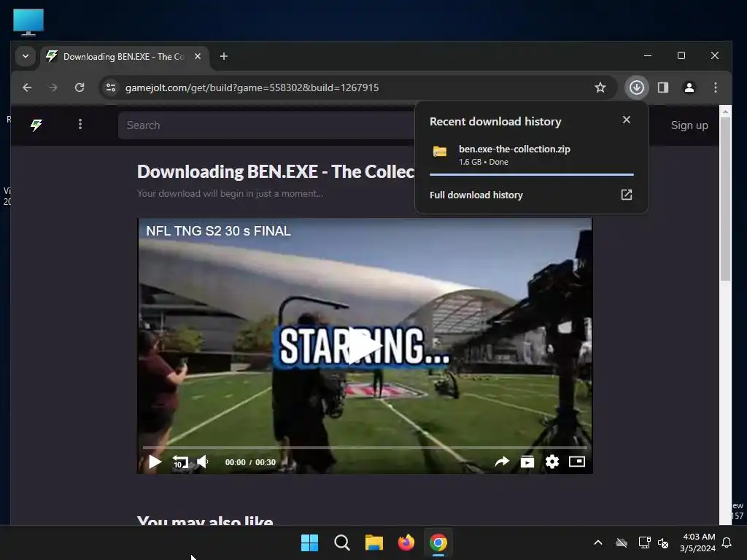The width and height of the screenshot is (747, 560).
Task: Open Windows taskbar search
Action: click(x=342, y=542)
